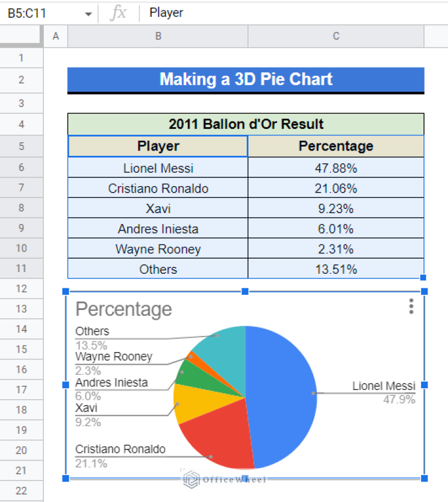Click the fx function icon
The height and width of the screenshot is (502, 448).
[x=118, y=12]
